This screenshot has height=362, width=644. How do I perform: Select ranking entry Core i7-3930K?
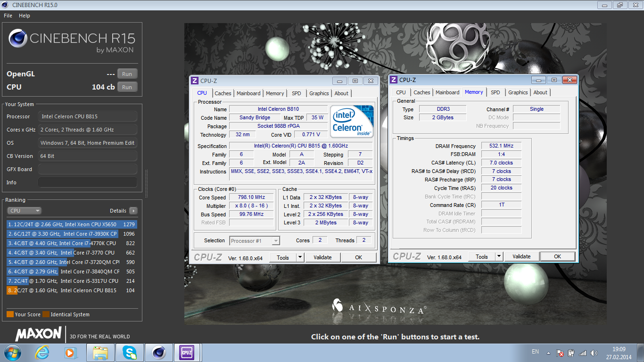pos(71,234)
